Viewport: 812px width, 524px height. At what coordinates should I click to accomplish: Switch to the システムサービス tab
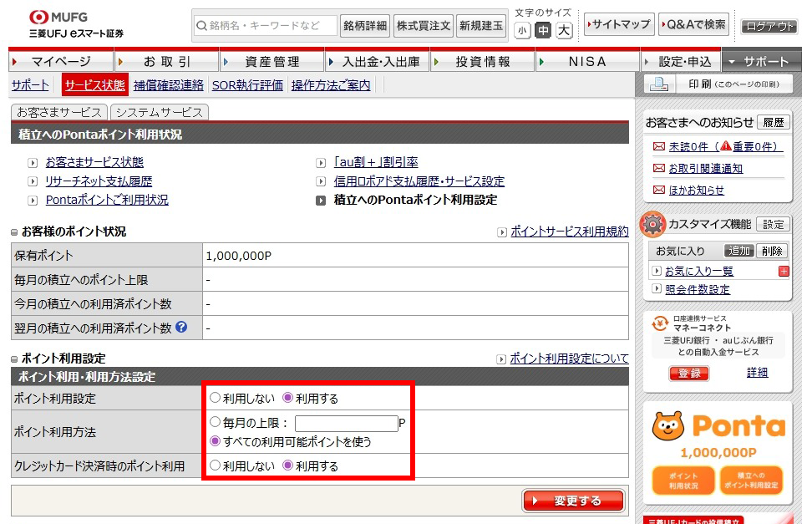tap(159, 112)
